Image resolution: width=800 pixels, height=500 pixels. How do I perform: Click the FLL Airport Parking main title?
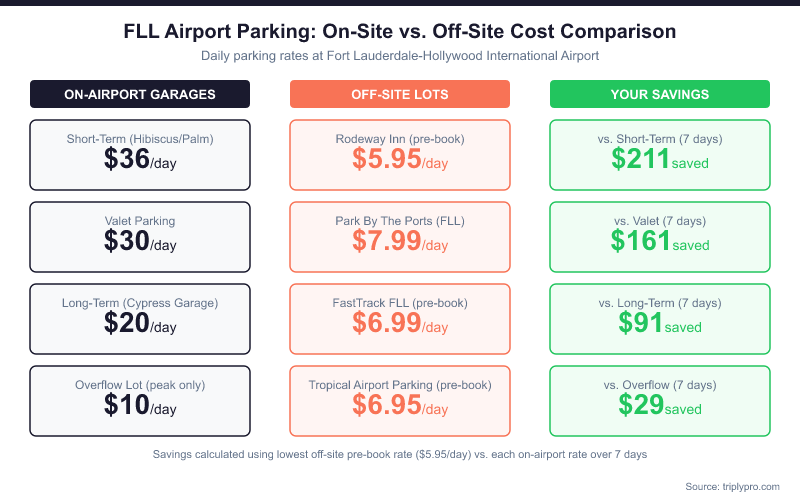400,31
